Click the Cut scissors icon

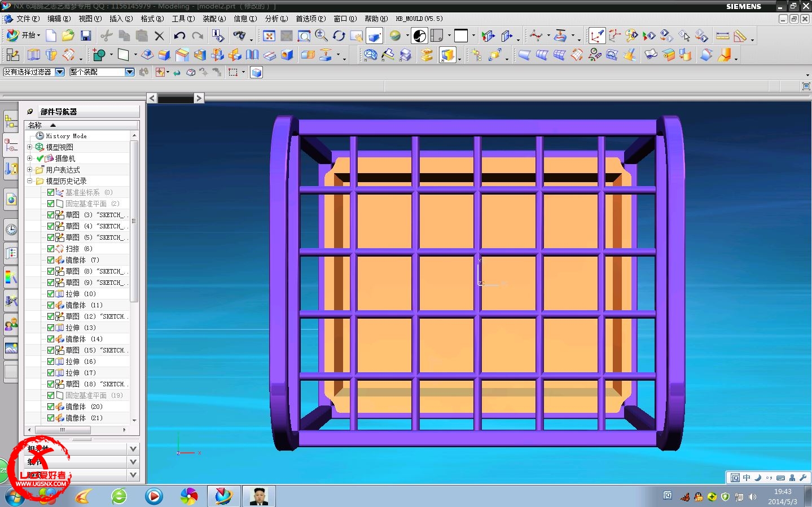106,36
